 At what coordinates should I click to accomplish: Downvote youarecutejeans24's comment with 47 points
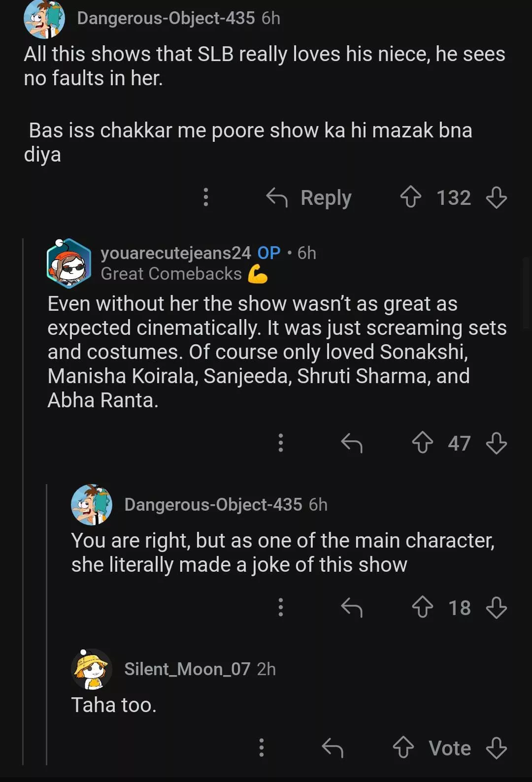click(496, 443)
